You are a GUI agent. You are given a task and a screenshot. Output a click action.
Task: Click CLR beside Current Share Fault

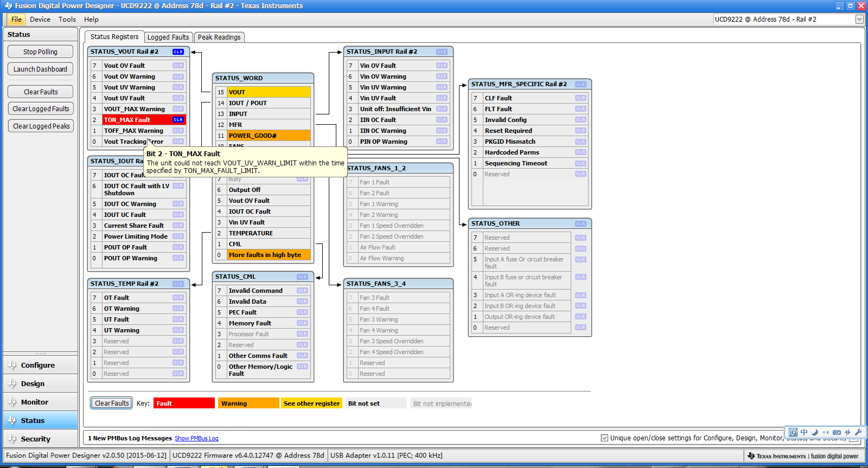178,226
